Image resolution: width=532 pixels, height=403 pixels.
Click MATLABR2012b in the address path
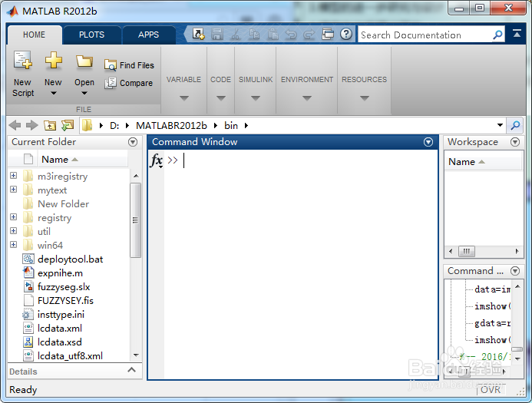click(171, 126)
